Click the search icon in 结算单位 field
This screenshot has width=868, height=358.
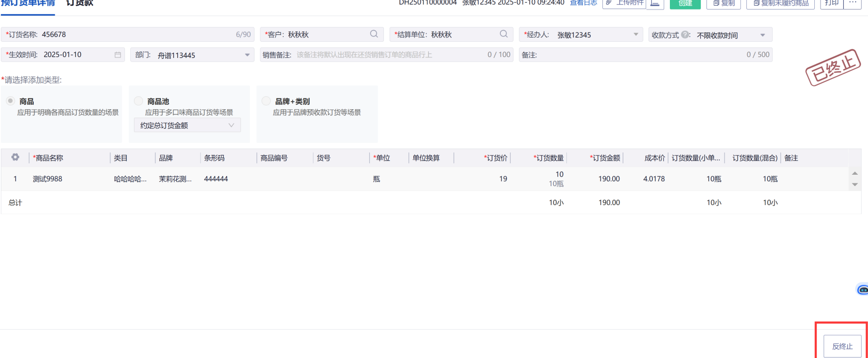pyautogui.click(x=504, y=34)
